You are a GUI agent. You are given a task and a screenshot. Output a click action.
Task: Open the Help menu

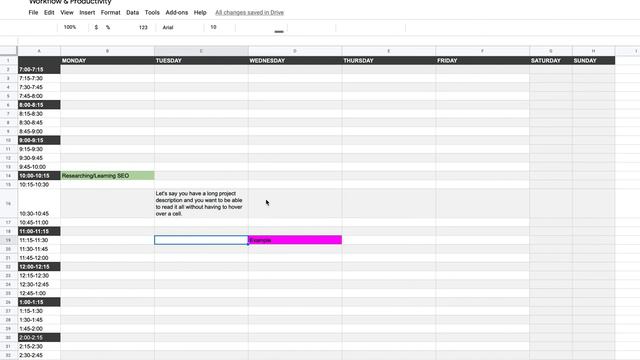point(200,13)
